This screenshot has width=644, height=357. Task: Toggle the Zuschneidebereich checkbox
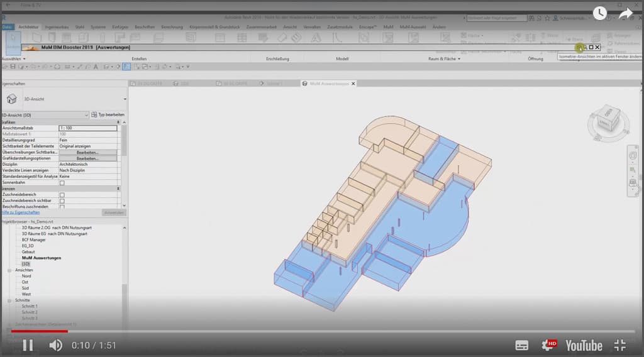62,195
